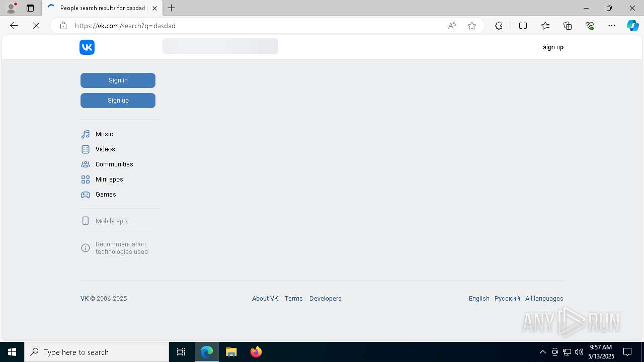644x362 pixels.
Task: Show hidden tray icons chevron
Action: point(542,352)
